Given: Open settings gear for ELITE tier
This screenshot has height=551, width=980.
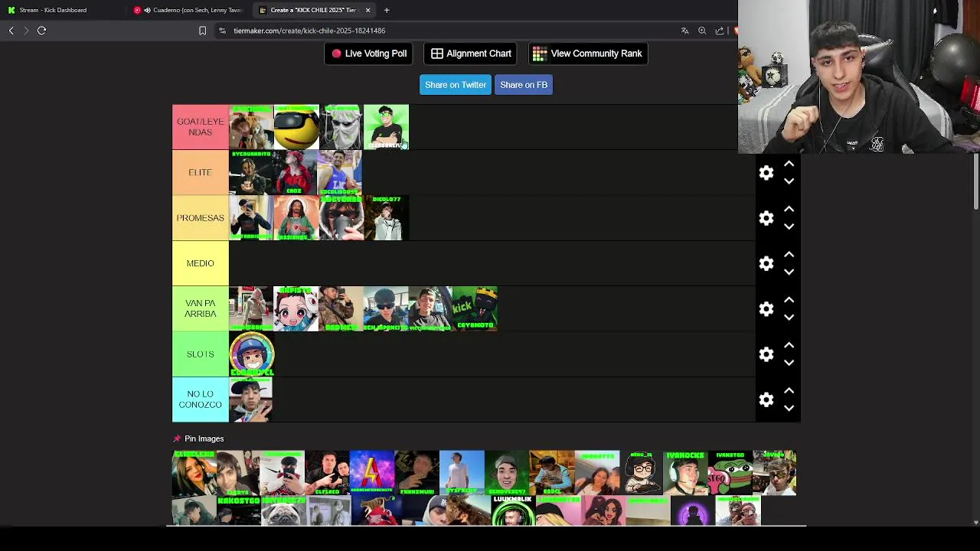Looking at the screenshot, I should (766, 173).
